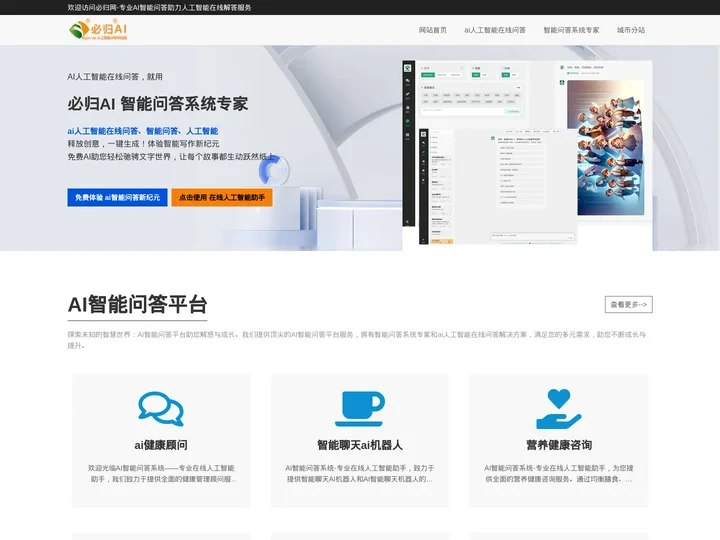Screen dimensions: 720x540
Task: Open the 城市分站 navigation item
Action: pyautogui.click(x=630, y=30)
